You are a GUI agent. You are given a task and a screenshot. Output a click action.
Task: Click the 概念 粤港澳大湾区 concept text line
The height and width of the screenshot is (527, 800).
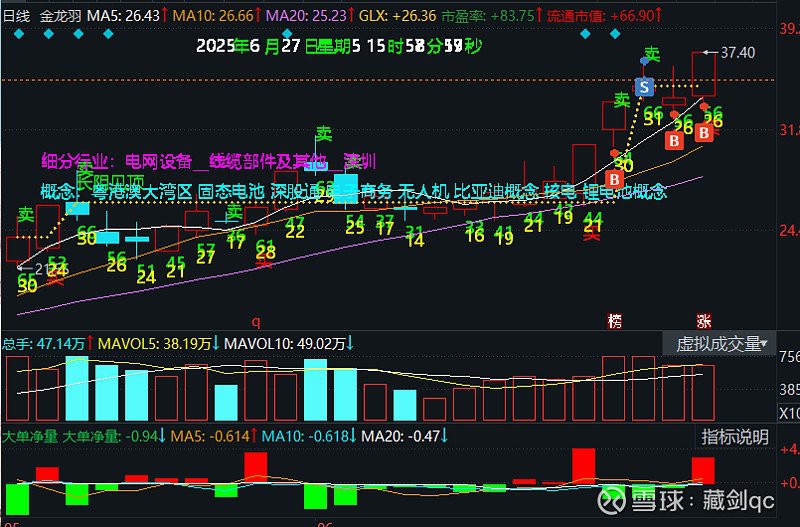click(354, 192)
